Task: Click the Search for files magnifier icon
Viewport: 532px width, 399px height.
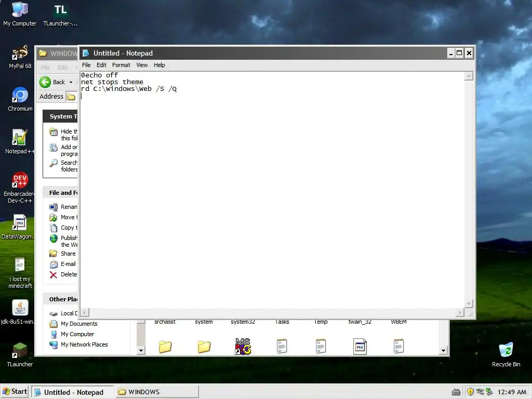Action: 54,163
